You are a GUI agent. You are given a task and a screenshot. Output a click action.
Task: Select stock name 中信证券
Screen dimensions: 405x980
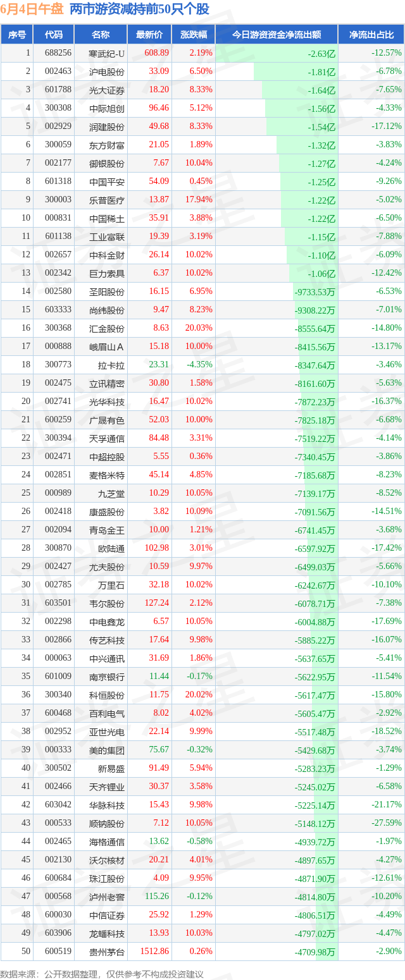click(x=107, y=915)
